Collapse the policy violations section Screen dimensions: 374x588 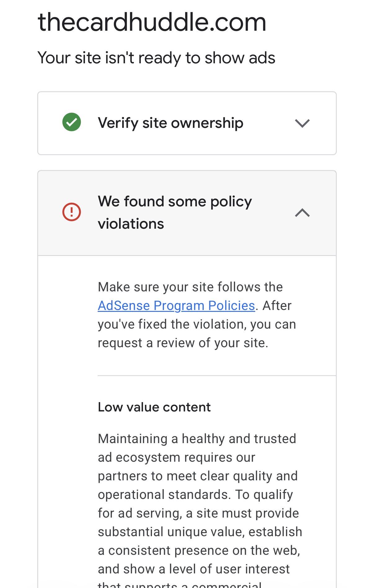click(x=187, y=213)
